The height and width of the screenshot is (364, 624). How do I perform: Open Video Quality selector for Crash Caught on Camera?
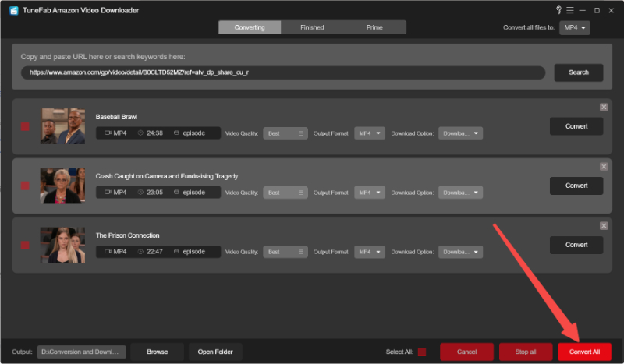point(285,193)
